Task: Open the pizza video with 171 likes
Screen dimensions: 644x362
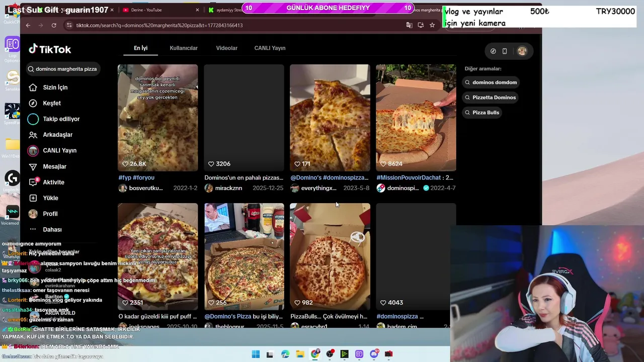Action: [x=330, y=118]
